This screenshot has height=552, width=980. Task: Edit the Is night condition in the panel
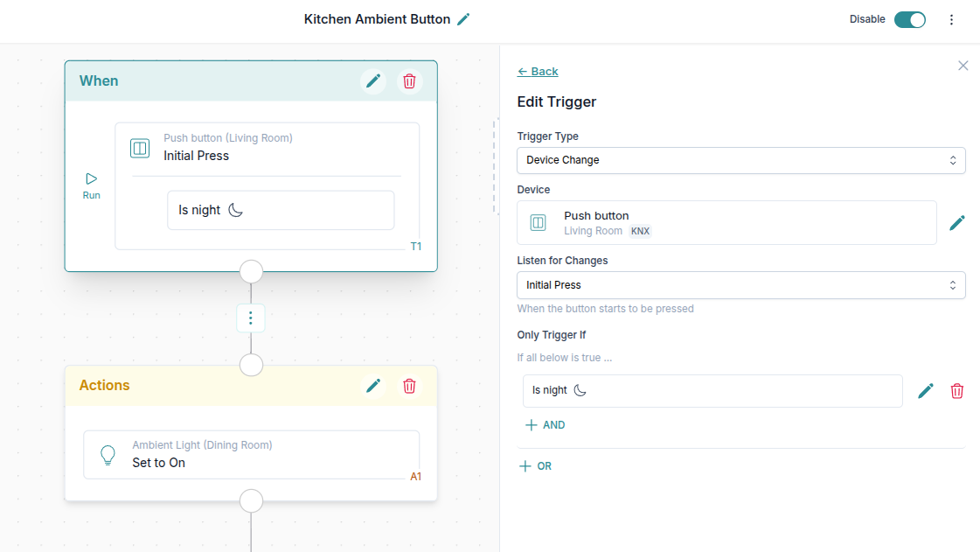[x=926, y=391]
